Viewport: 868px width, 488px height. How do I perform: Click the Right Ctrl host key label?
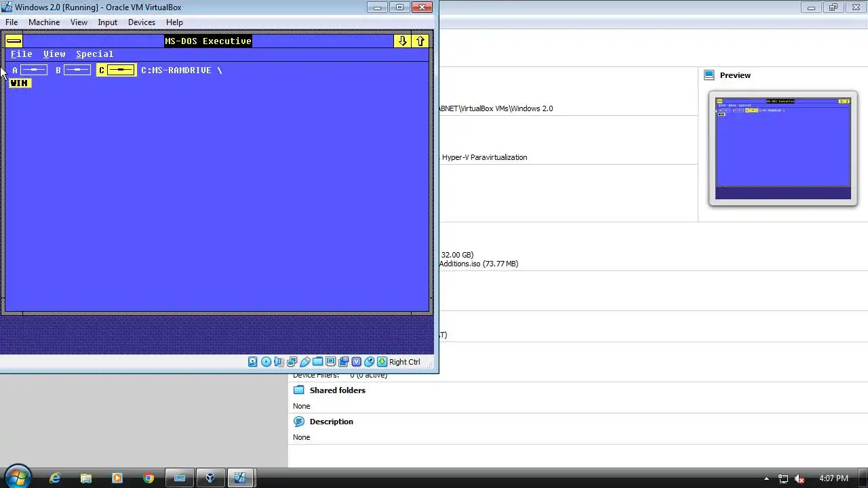[405, 362]
